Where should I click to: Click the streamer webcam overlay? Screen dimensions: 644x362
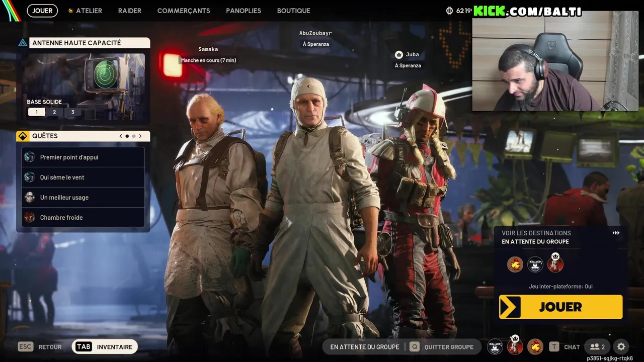[x=555, y=60]
